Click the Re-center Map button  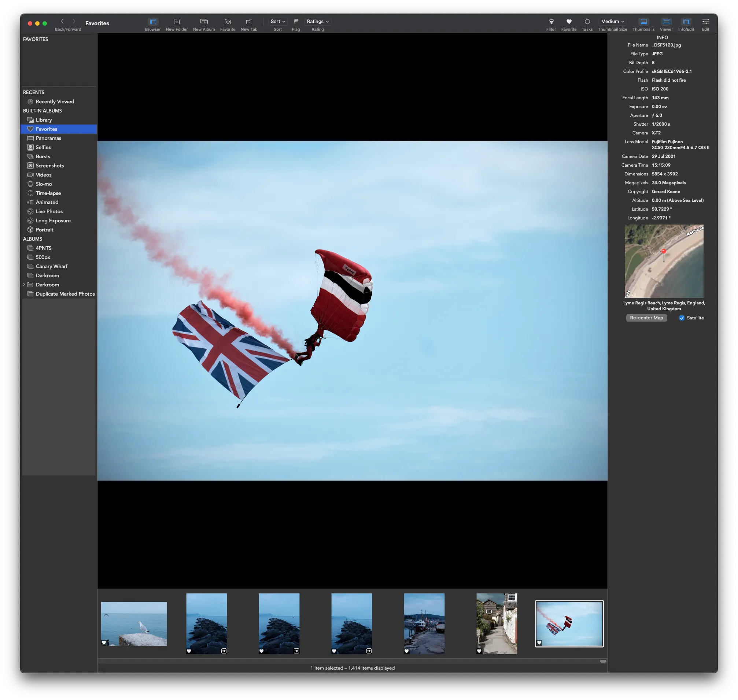pyautogui.click(x=646, y=318)
